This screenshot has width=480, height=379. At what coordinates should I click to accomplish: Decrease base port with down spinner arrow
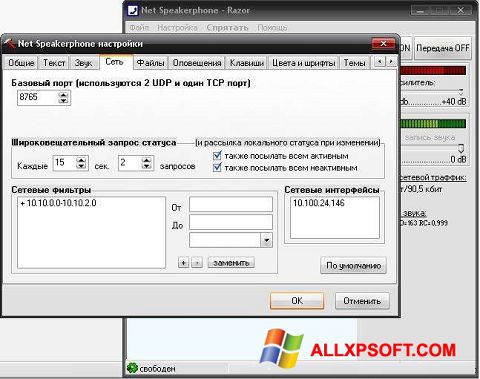point(63,101)
